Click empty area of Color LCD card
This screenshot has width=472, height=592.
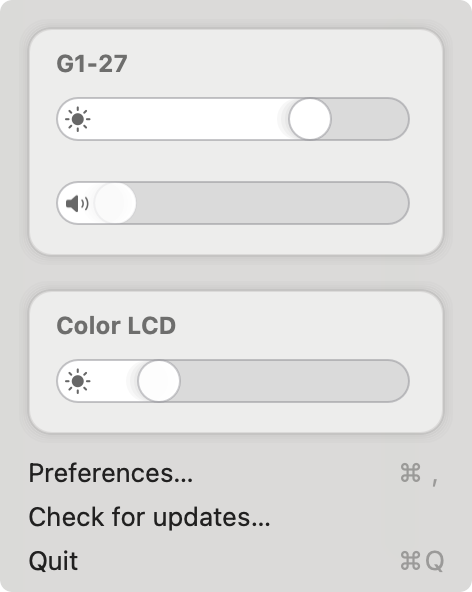point(302,325)
